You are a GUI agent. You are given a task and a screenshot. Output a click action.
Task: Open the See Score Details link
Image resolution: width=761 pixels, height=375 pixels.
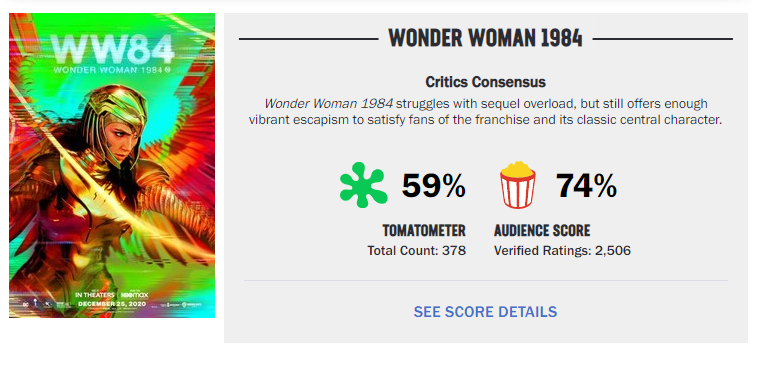click(x=485, y=311)
